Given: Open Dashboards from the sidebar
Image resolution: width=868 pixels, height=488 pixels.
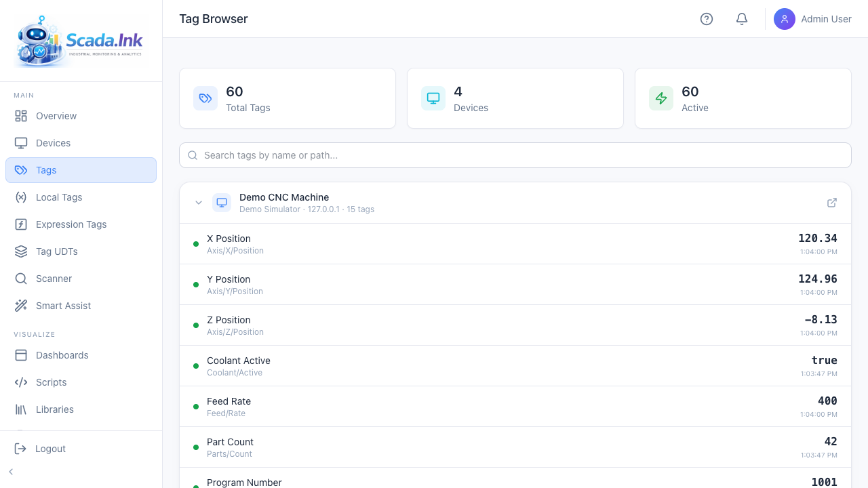Looking at the screenshot, I should pyautogui.click(x=81, y=355).
